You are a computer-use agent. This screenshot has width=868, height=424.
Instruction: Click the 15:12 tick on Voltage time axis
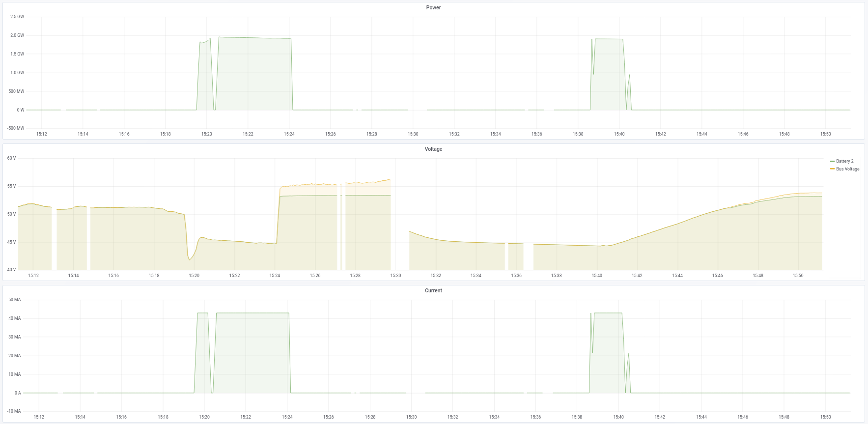click(33, 276)
